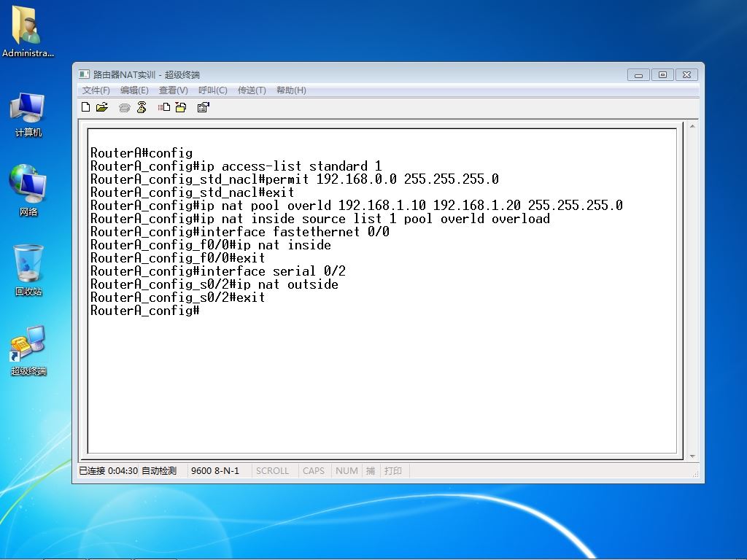Click the RouterA_config# prompt at bottom
The image size is (747, 560).
[145, 311]
